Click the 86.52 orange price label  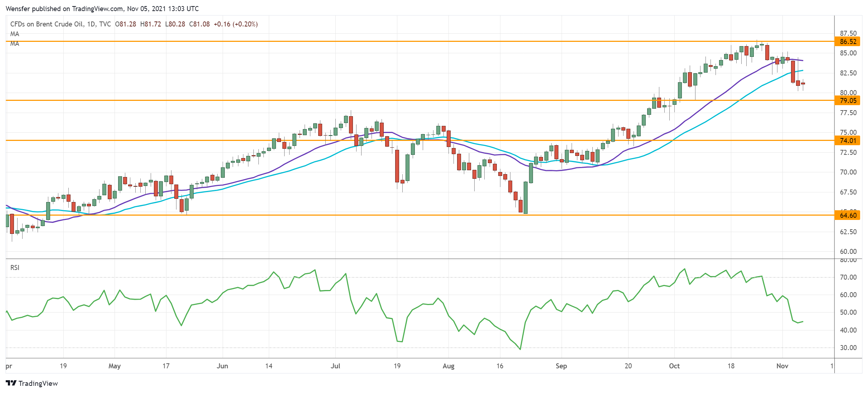[x=848, y=41]
